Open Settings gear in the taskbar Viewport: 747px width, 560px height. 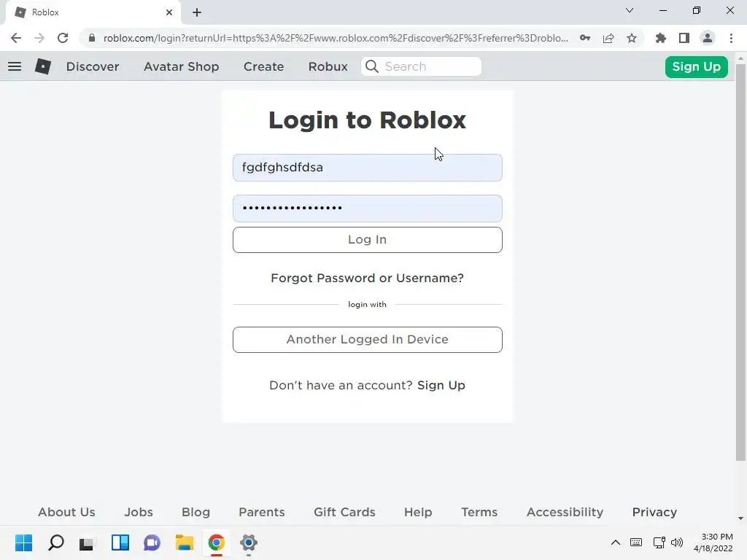tap(249, 542)
